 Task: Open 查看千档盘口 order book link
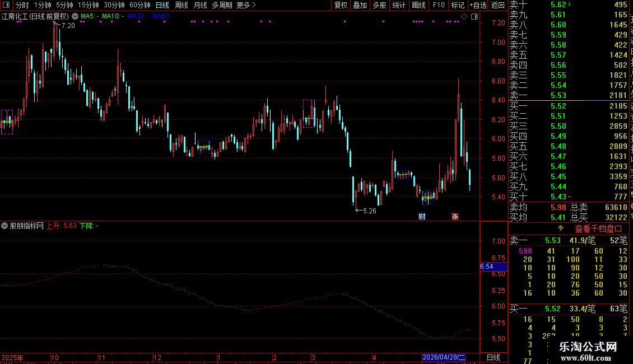pos(598,229)
